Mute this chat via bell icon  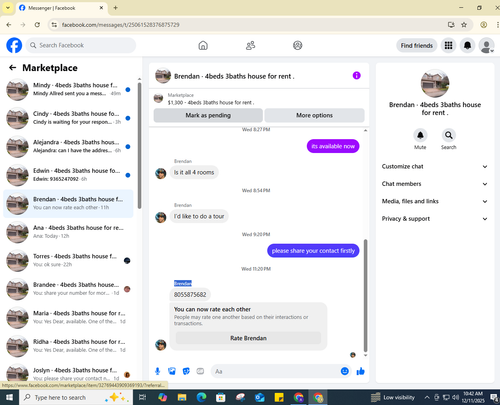[420, 135]
